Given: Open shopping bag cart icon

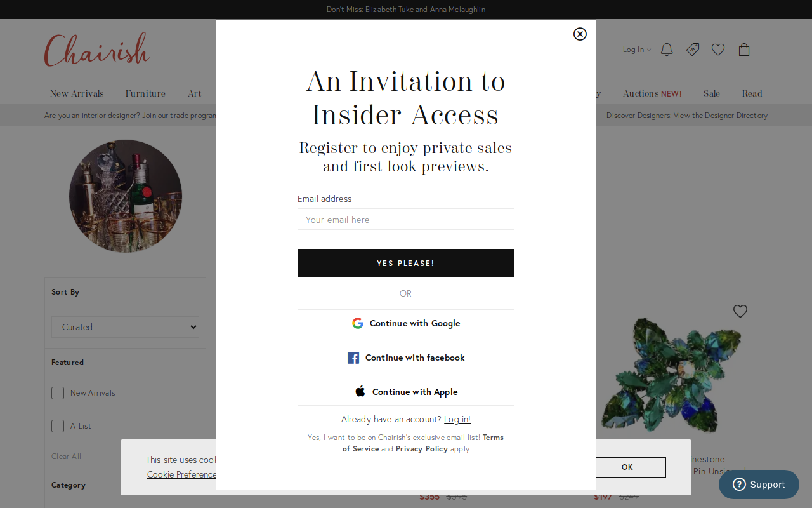Looking at the screenshot, I should [744, 50].
